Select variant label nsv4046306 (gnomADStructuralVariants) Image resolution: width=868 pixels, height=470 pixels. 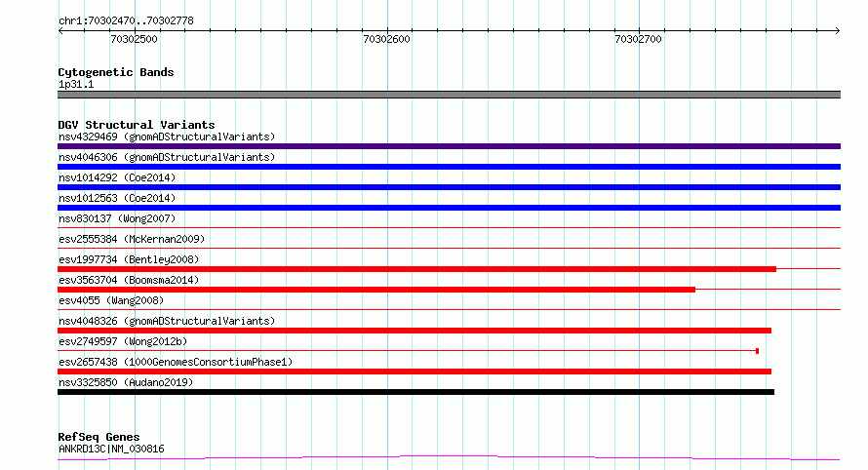pos(167,157)
